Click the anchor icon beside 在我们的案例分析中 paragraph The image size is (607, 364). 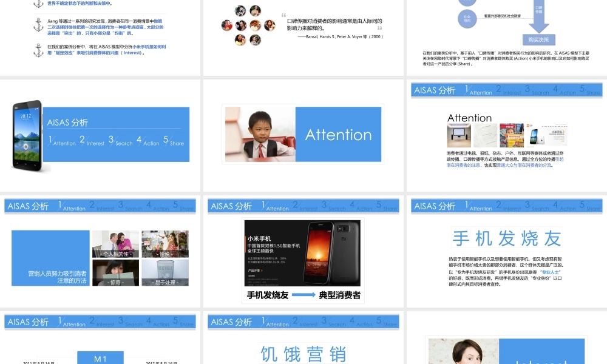coord(38,50)
